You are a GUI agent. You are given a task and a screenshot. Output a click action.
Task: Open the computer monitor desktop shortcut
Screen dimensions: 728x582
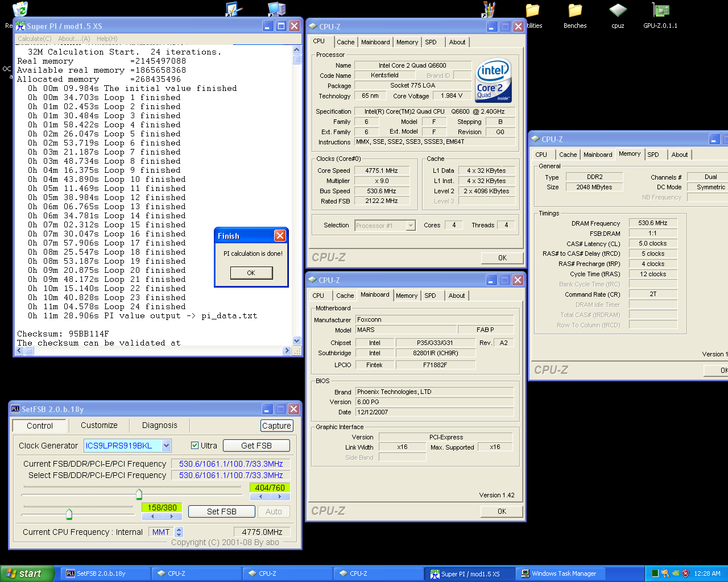coord(276,9)
